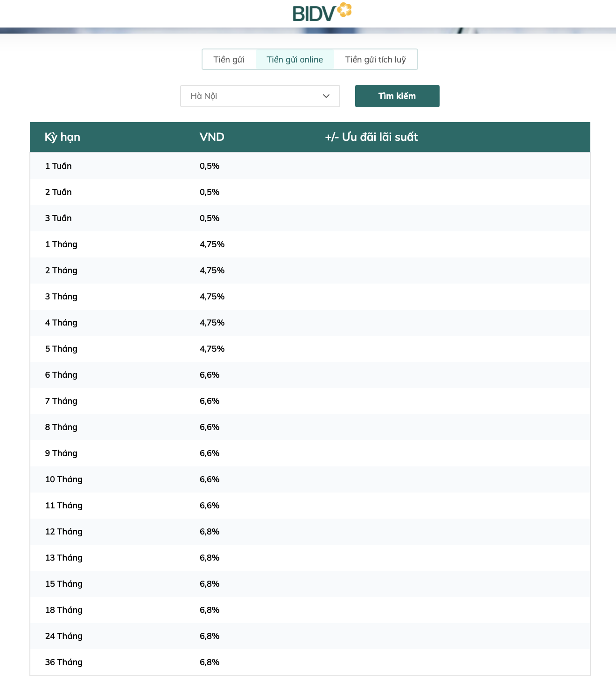Screen dimensions: 616x680
Task: Click the 4,75% rate for 1 Tháng
Action: pyautogui.click(x=212, y=244)
